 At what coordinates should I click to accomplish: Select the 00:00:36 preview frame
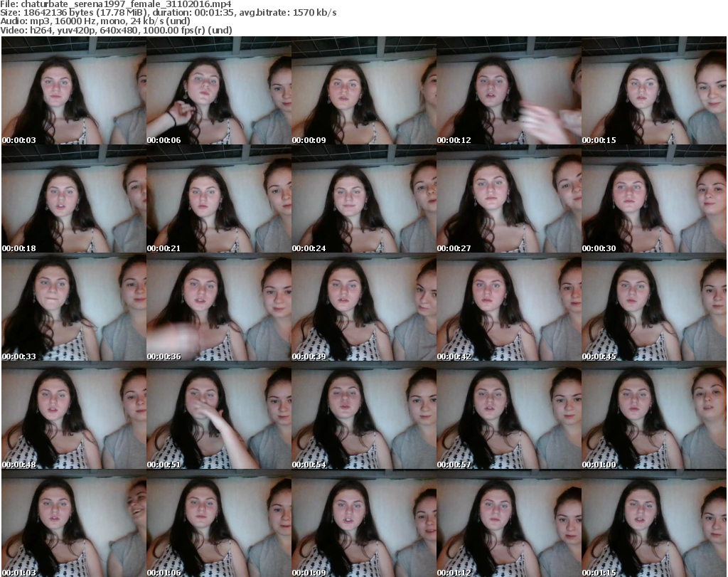tap(219, 307)
